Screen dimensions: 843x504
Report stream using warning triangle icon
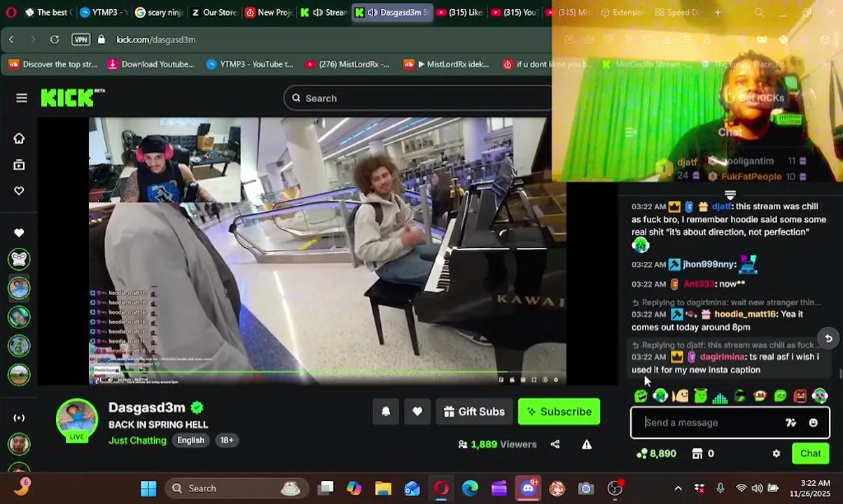point(587,444)
